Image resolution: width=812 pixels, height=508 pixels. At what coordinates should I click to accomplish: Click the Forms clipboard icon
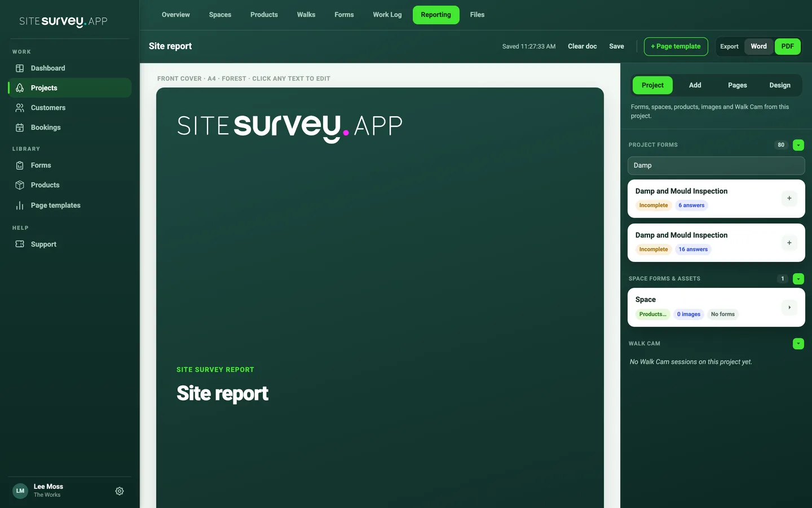tap(20, 165)
